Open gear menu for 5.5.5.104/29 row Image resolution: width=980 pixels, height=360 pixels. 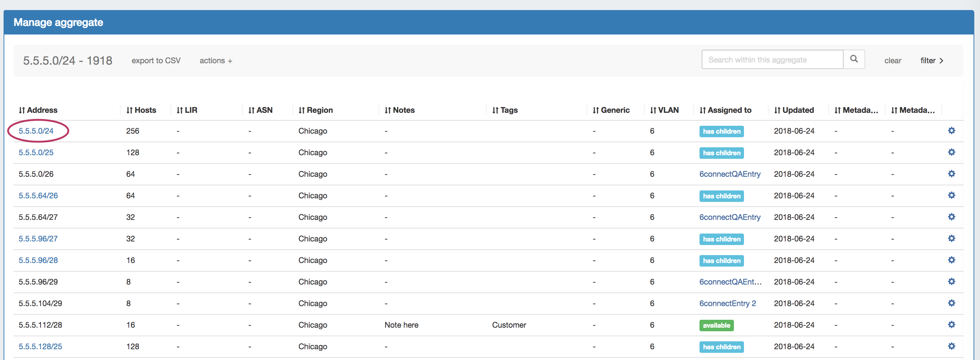[x=951, y=303]
